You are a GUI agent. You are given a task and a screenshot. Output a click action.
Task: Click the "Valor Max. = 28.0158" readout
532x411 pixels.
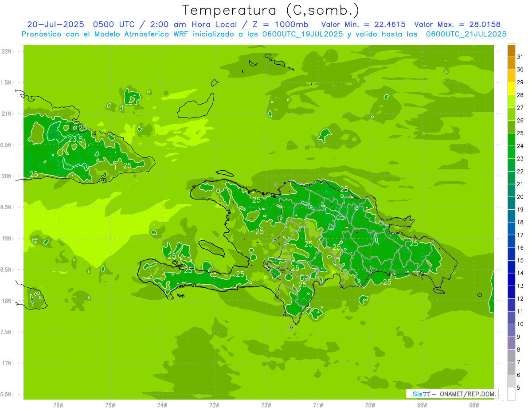tap(458, 24)
